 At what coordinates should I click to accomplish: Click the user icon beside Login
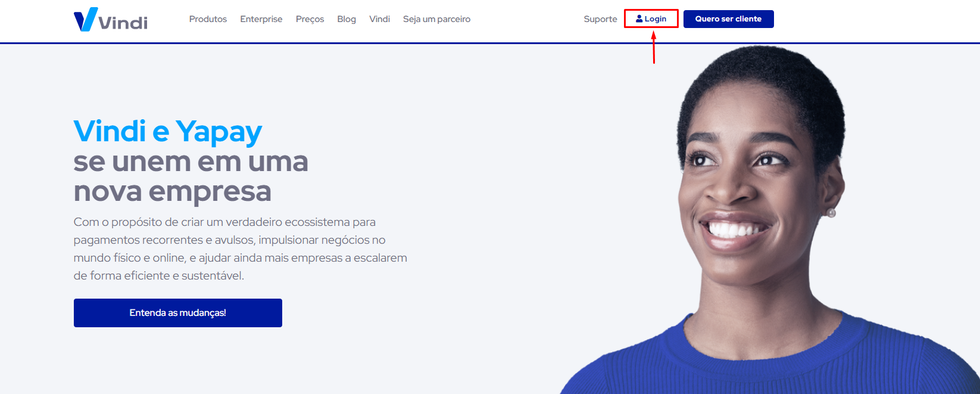[x=639, y=18]
